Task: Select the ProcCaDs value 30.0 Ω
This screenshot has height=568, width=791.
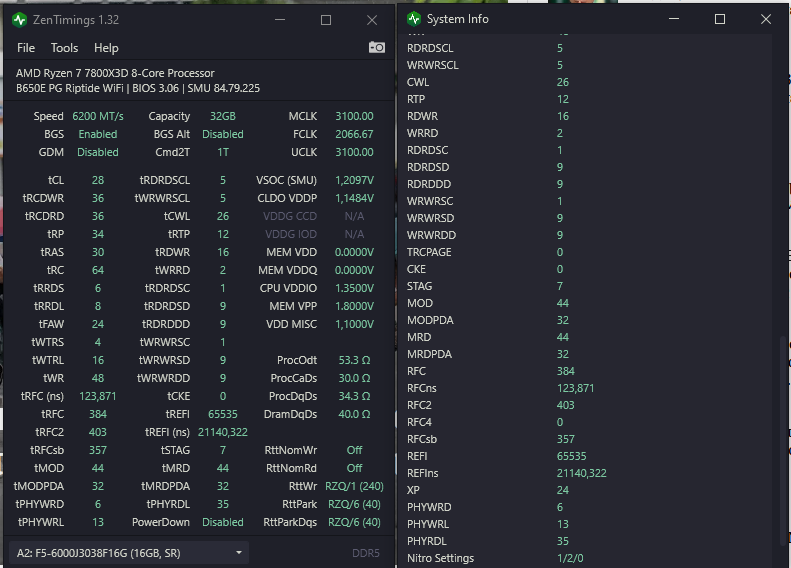Action: point(354,378)
